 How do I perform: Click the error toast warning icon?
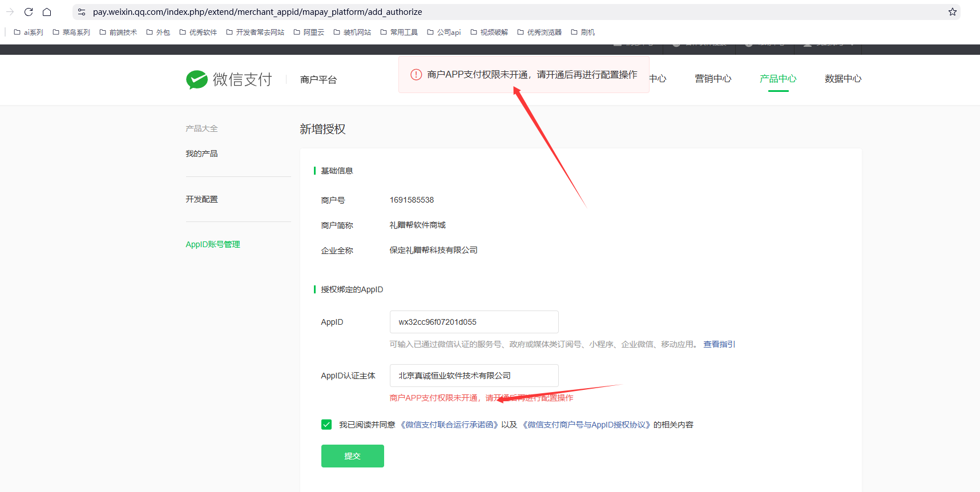pos(416,74)
